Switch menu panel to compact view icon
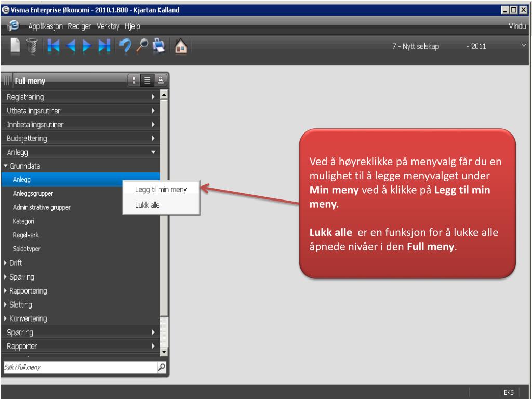Viewport: 532px width, 399px height. click(x=134, y=81)
